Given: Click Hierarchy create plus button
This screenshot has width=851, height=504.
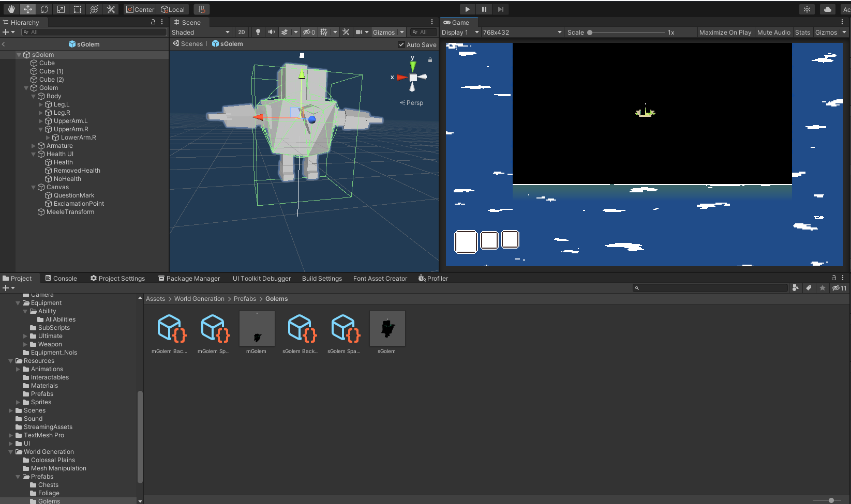Looking at the screenshot, I should tap(6, 32).
